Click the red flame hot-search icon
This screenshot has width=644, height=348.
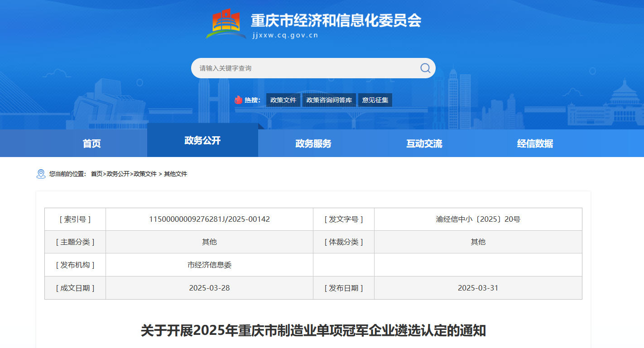pyautogui.click(x=238, y=100)
